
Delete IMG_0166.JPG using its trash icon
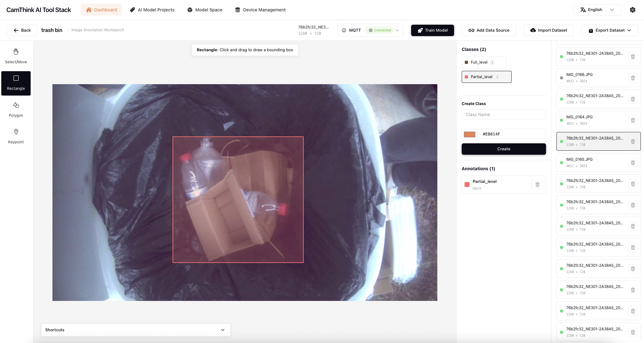pyautogui.click(x=633, y=78)
